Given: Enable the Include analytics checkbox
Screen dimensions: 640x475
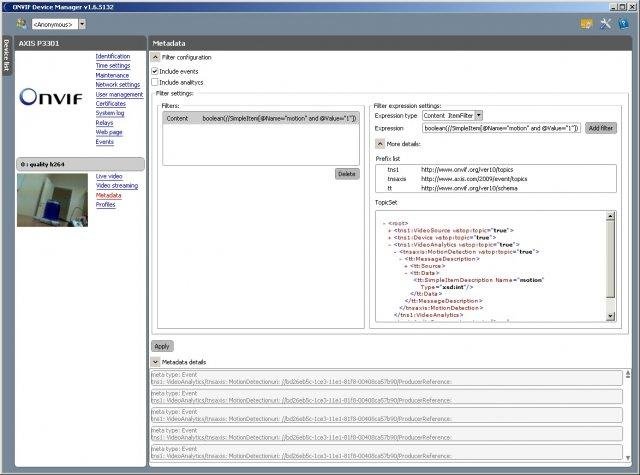Looking at the screenshot, I should [155, 82].
